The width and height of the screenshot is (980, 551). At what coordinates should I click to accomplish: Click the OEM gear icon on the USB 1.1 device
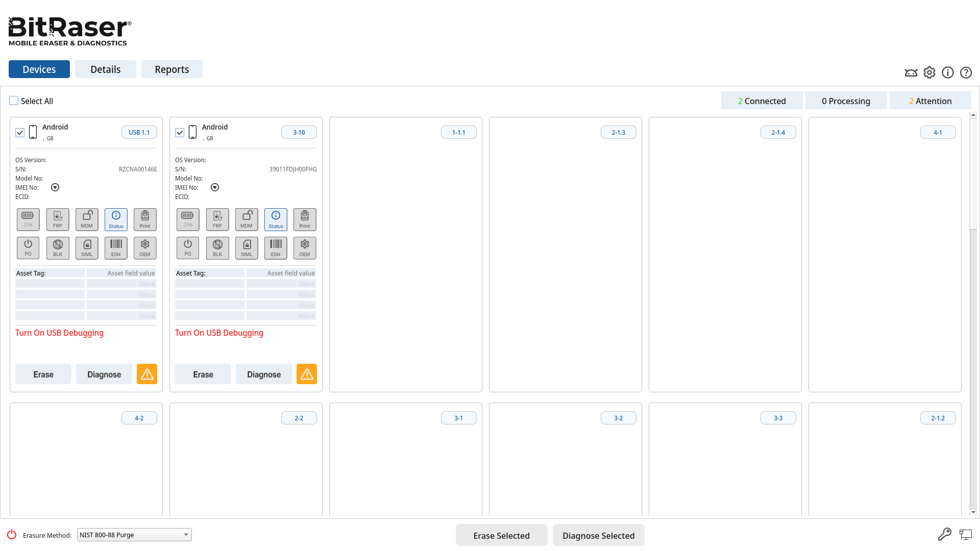click(145, 248)
